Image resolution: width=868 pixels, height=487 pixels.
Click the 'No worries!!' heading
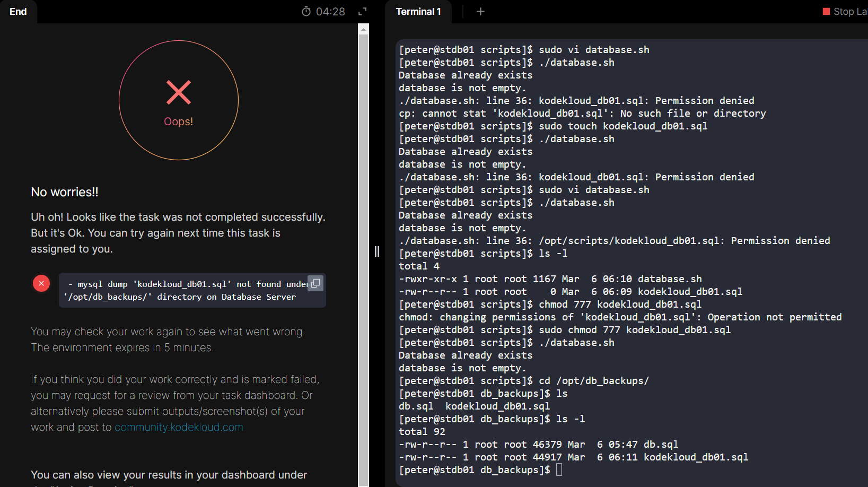coord(65,192)
